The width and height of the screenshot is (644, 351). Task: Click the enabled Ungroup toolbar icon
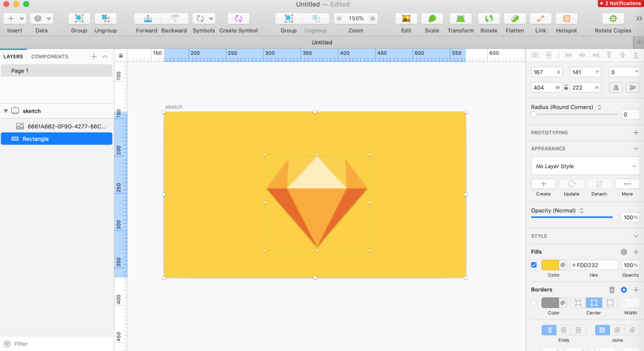point(106,18)
